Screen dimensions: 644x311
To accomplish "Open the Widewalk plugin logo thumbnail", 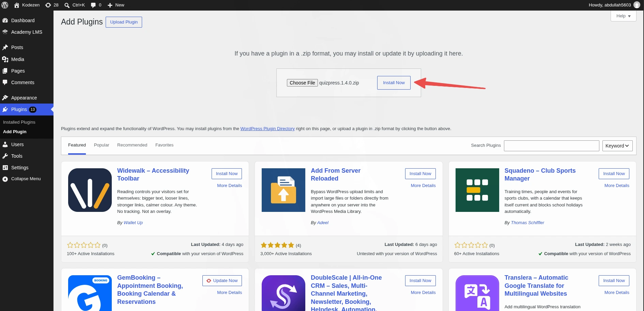I will point(90,190).
